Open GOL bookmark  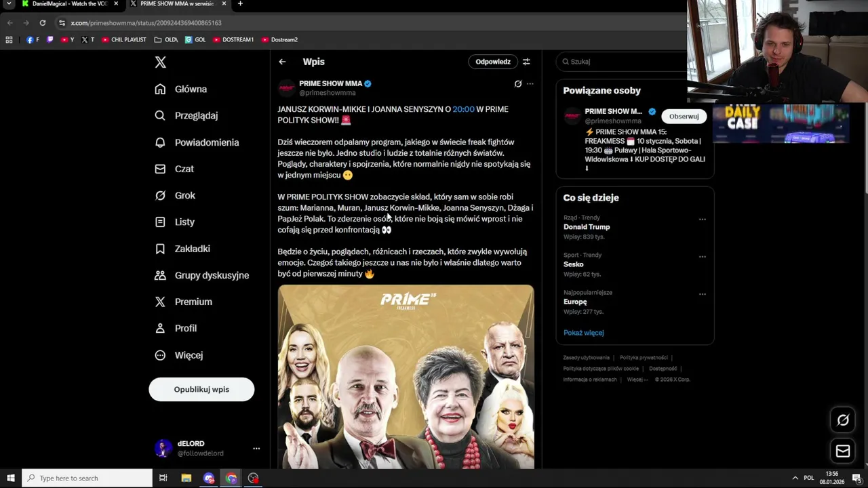coord(195,40)
